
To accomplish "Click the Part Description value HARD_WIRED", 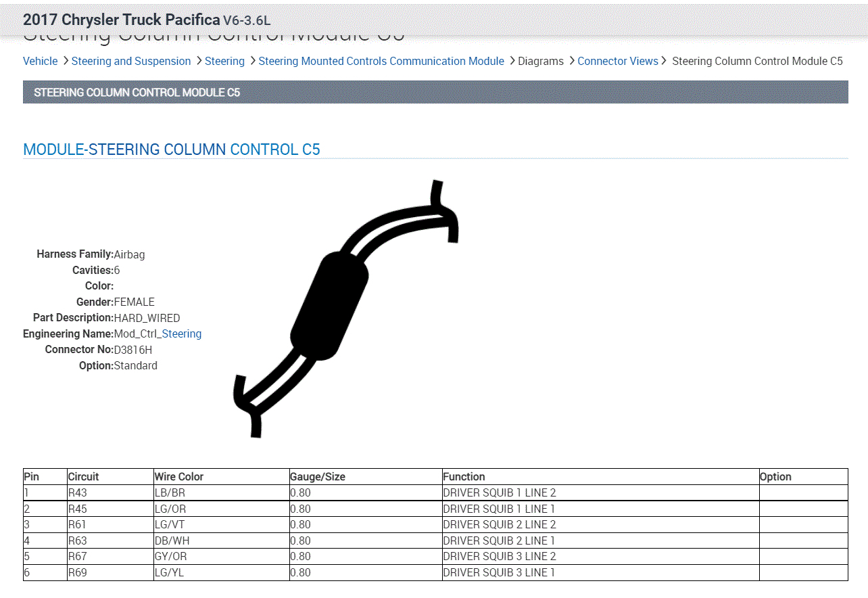I will pyautogui.click(x=147, y=318).
